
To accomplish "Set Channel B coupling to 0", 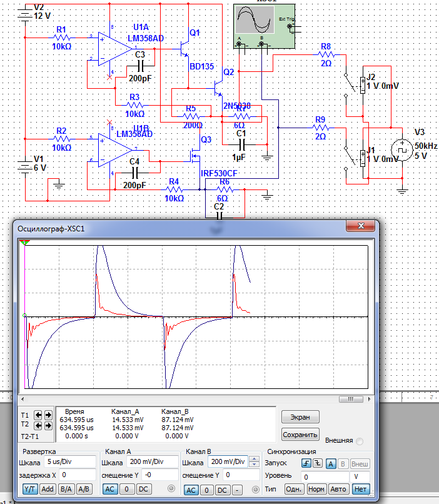I will pos(206,490).
